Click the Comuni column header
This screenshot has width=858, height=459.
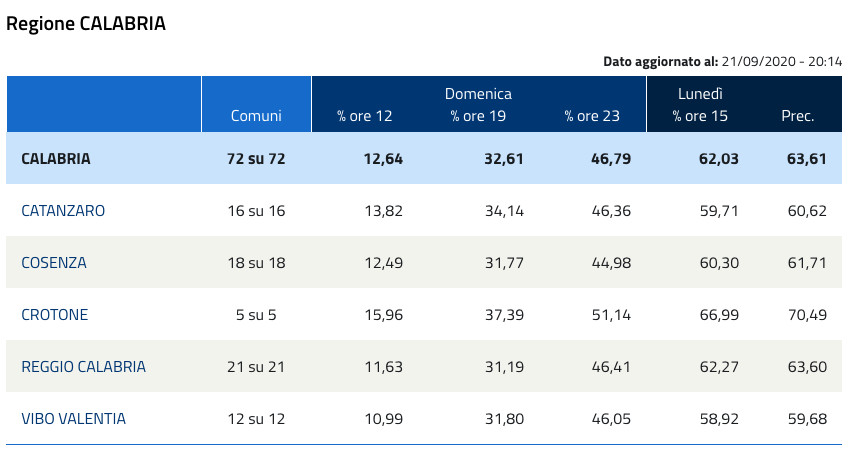coord(256,116)
